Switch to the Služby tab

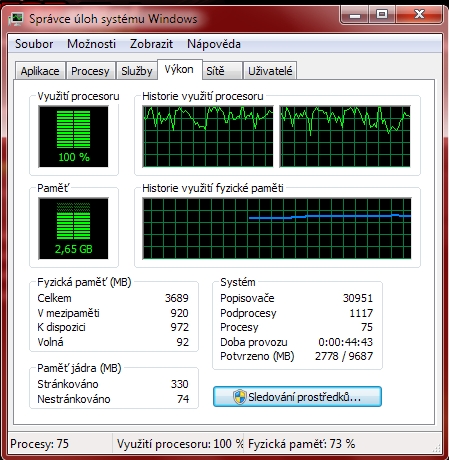137,71
